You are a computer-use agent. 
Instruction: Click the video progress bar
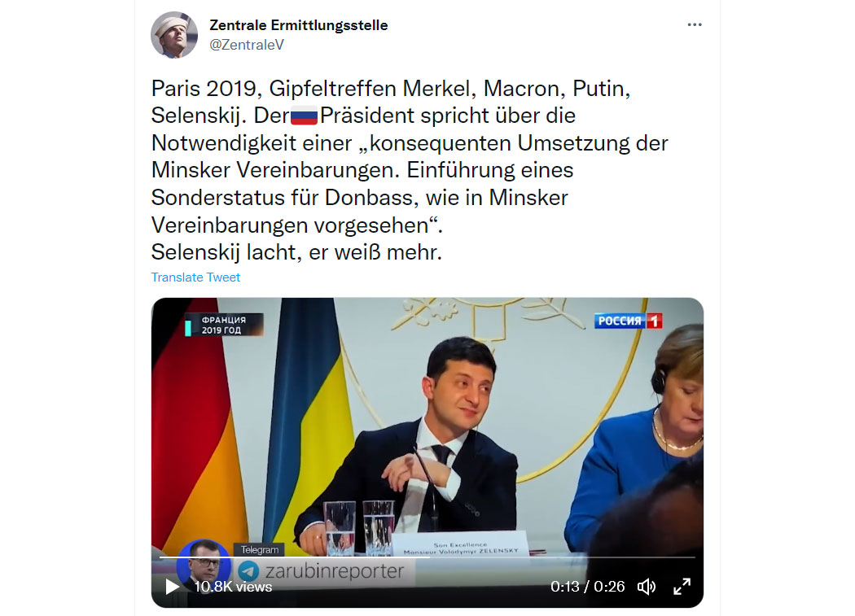[427, 557]
